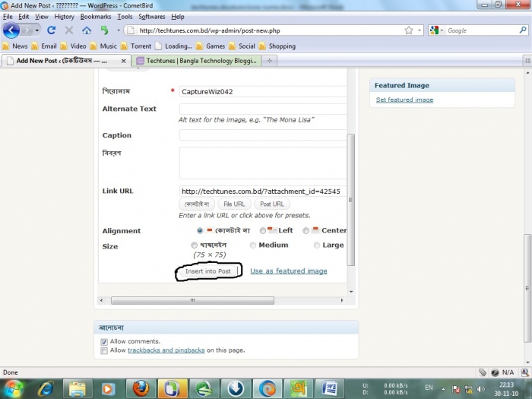Click the Alternate Text input field
Viewport: 532px width, 399px height.
click(x=263, y=109)
